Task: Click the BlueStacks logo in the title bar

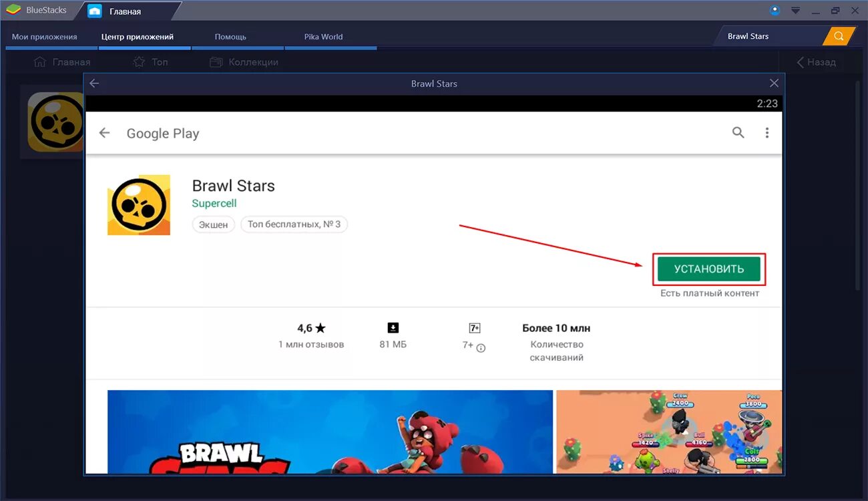Action: tap(13, 10)
